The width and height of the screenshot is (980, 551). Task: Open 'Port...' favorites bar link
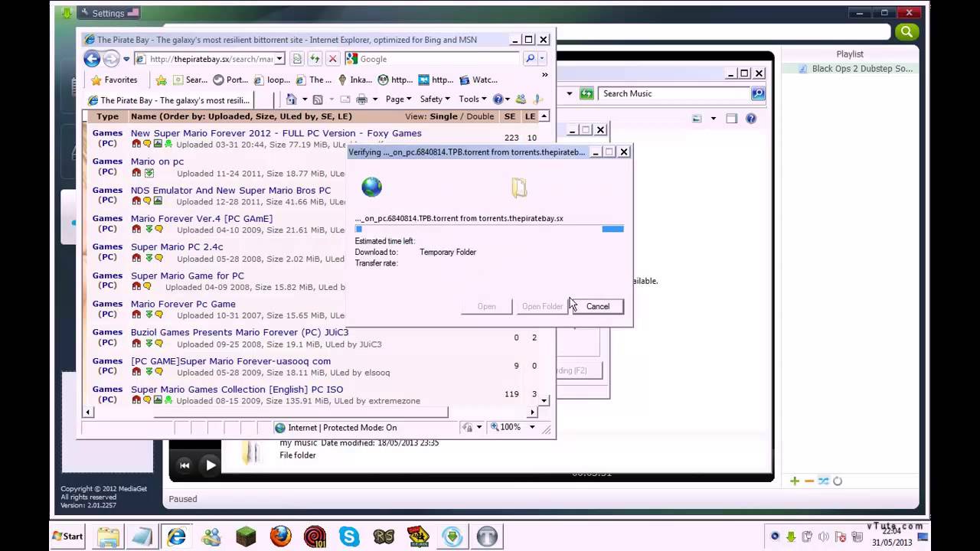coord(230,80)
